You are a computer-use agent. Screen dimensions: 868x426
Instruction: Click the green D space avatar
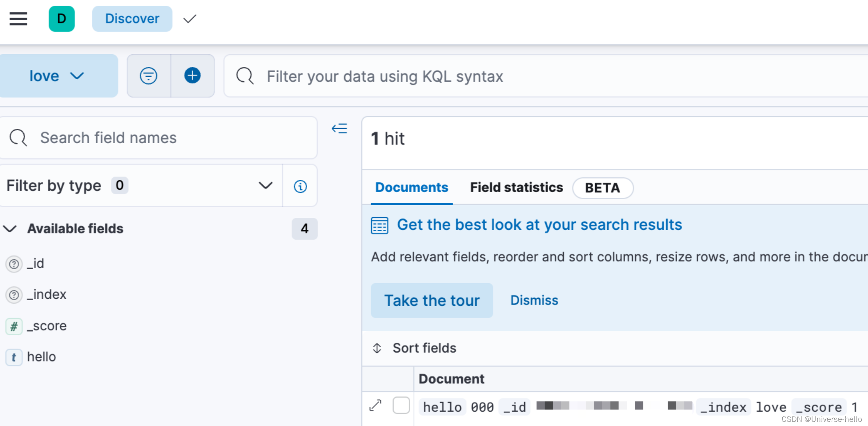click(62, 19)
